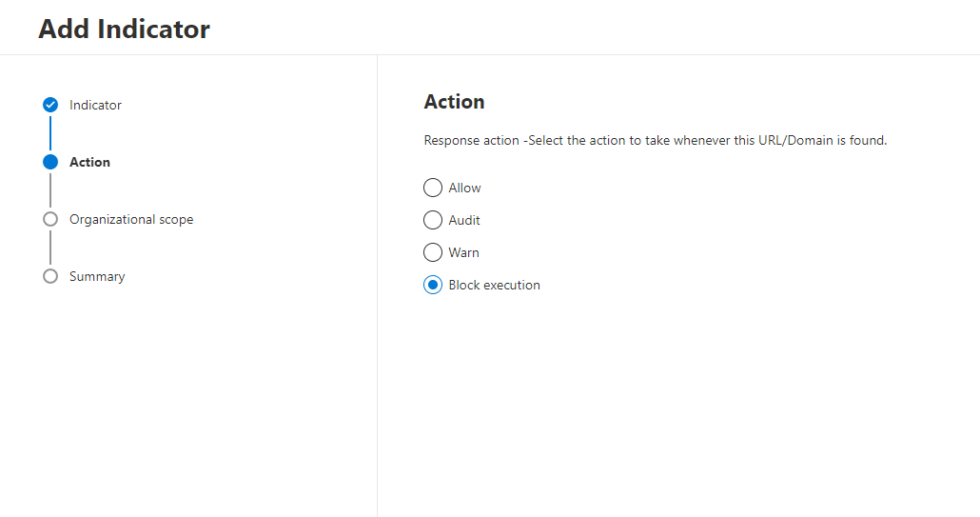Click the Summary step circle icon
The image size is (980, 517).
point(50,276)
